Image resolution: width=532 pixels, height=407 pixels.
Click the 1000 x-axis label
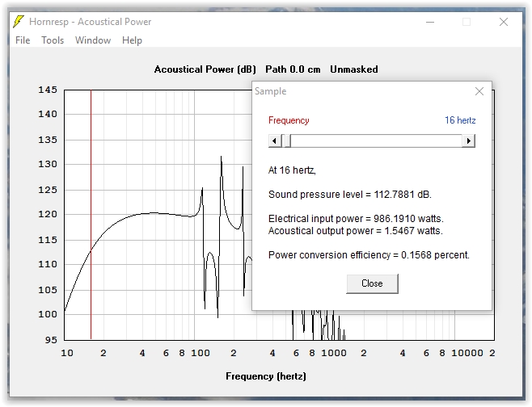click(334, 353)
